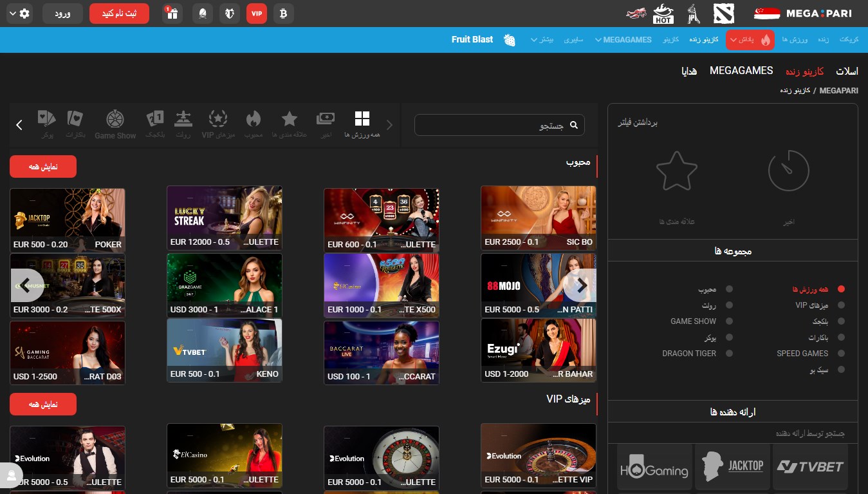Open the Dota 2 logo shortcut
Viewport: 868px width, 494px height.
click(x=724, y=13)
